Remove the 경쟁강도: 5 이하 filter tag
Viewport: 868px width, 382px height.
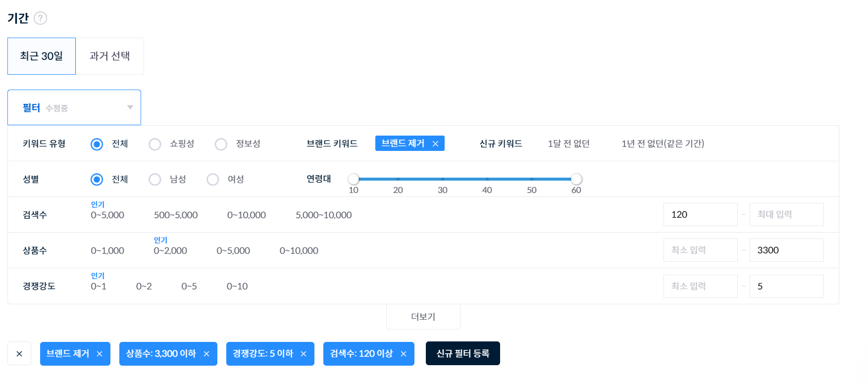coord(304,354)
